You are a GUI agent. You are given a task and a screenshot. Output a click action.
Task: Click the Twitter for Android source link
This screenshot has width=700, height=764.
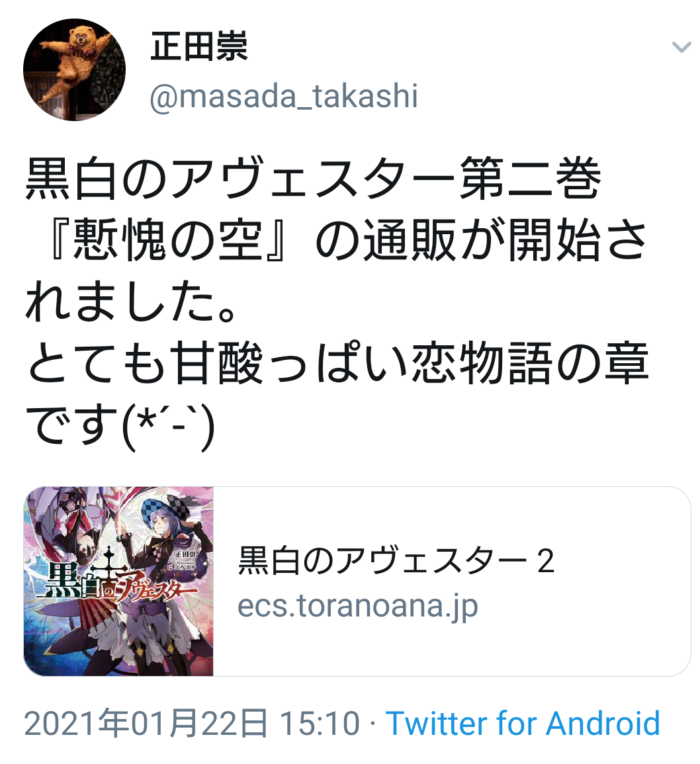click(523, 722)
